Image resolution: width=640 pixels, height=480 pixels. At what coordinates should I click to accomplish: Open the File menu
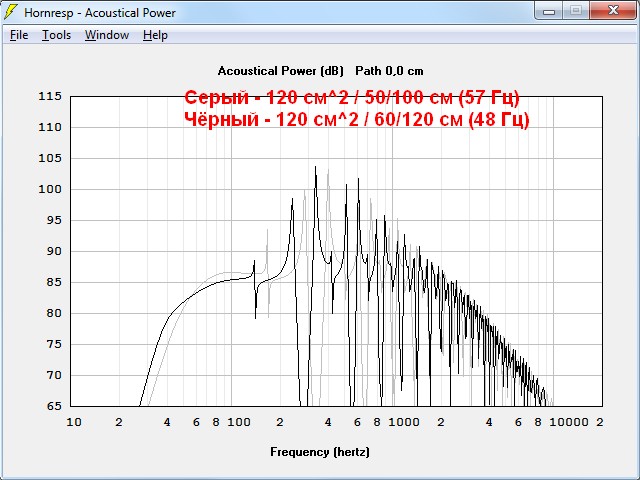[x=19, y=35]
